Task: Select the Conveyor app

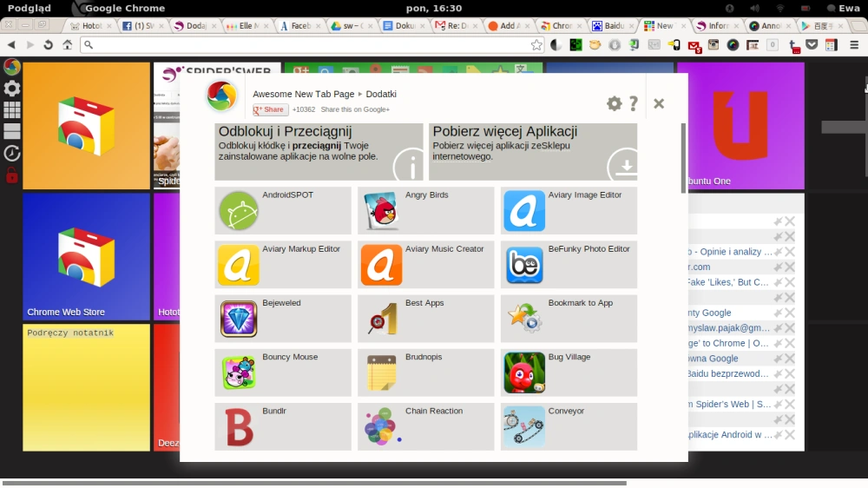Action: [x=569, y=426]
